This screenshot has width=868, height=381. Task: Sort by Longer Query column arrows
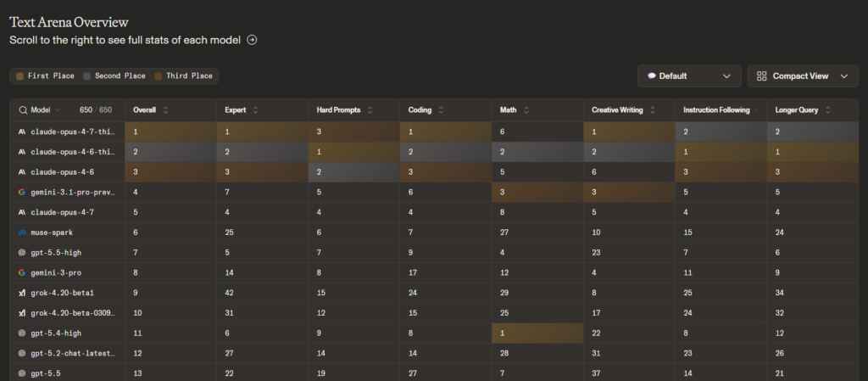[x=827, y=110]
